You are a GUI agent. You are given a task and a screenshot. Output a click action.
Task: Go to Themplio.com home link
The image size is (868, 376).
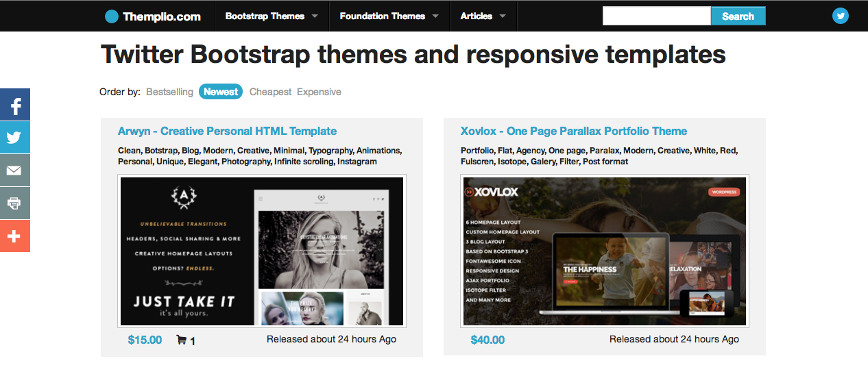pyautogui.click(x=153, y=16)
